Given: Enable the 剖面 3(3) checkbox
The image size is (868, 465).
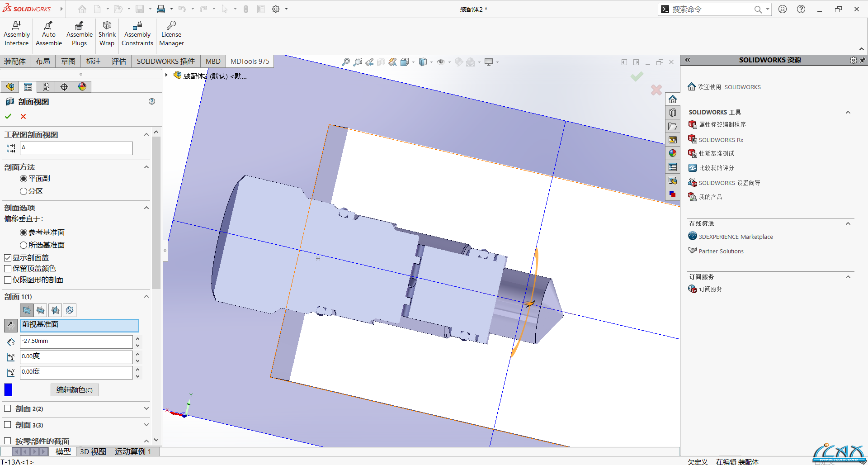Looking at the screenshot, I should pyautogui.click(x=7, y=425).
